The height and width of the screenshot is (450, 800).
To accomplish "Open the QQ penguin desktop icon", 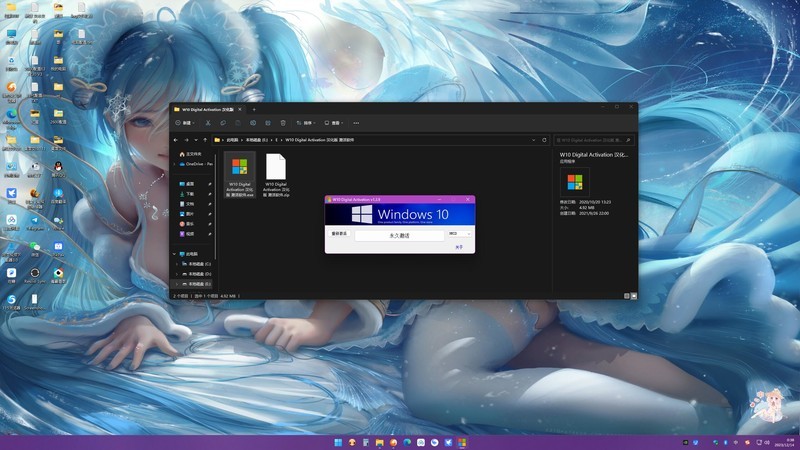I will point(58,169).
